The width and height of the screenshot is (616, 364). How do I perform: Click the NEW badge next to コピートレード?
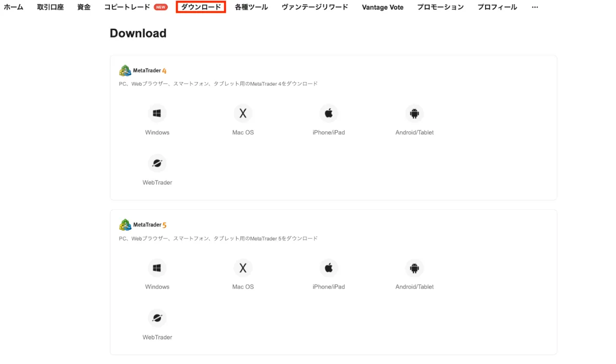[159, 7]
